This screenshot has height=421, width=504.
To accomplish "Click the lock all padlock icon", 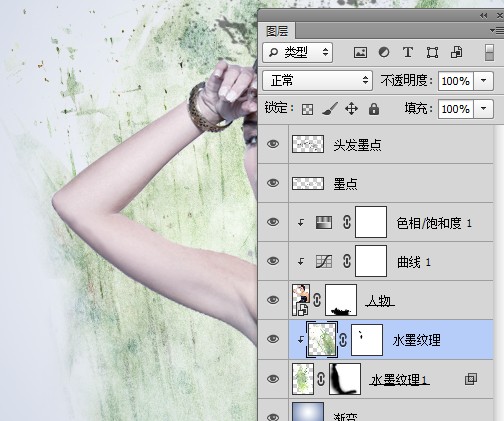I will (x=374, y=109).
